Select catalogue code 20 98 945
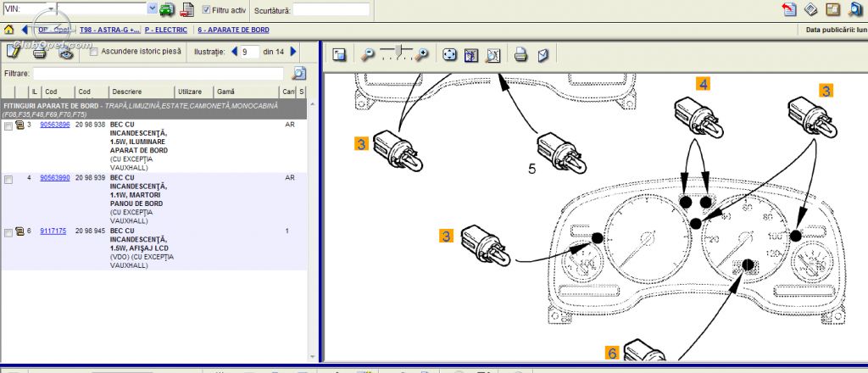The image size is (868, 373). pos(90,231)
